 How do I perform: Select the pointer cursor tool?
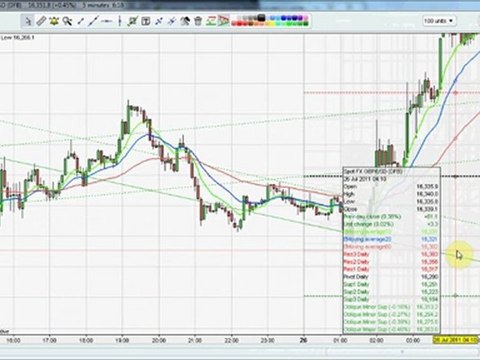tap(28, 21)
